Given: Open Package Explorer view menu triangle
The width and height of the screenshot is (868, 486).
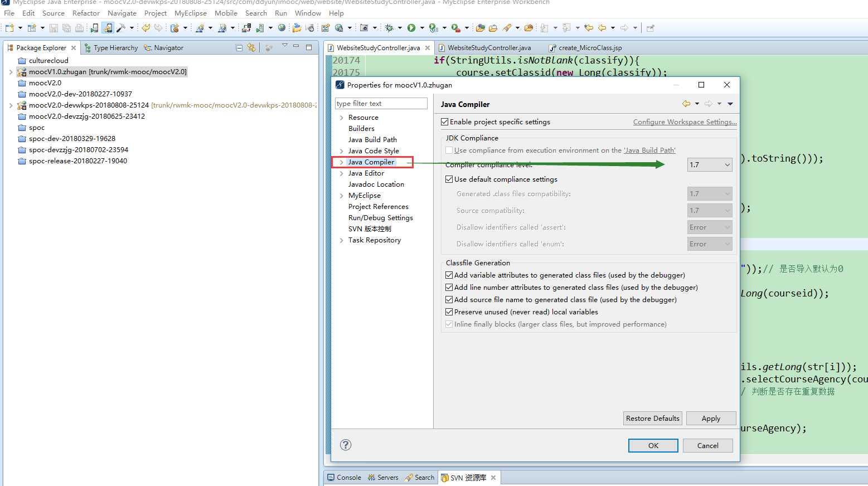Looking at the screenshot, I should point(284,46).
